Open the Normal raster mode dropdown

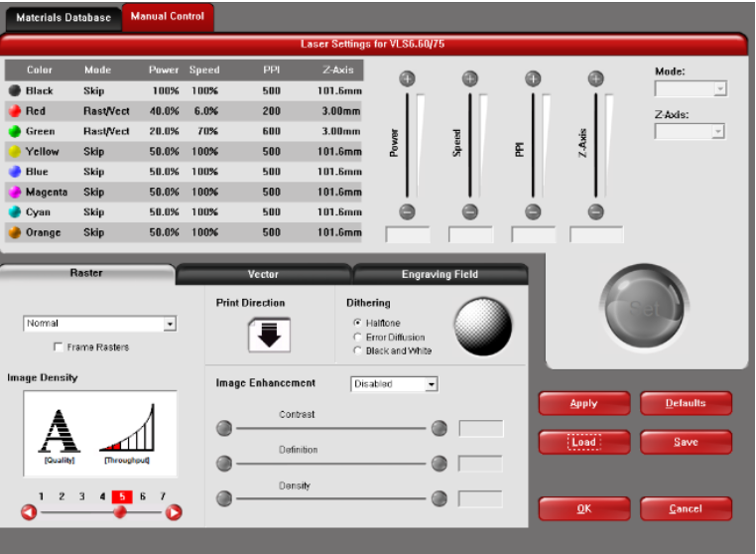pos(100,324)
